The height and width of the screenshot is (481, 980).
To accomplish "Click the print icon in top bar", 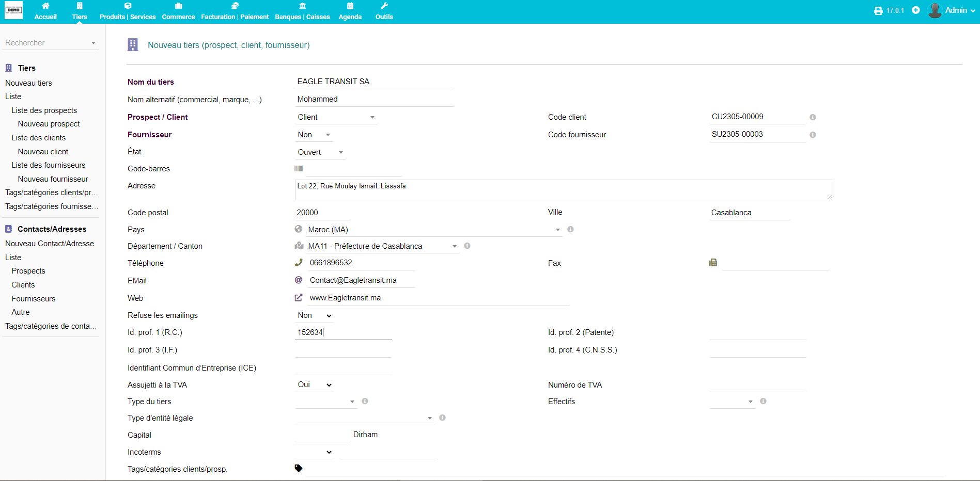I will [x=878, y=11].
